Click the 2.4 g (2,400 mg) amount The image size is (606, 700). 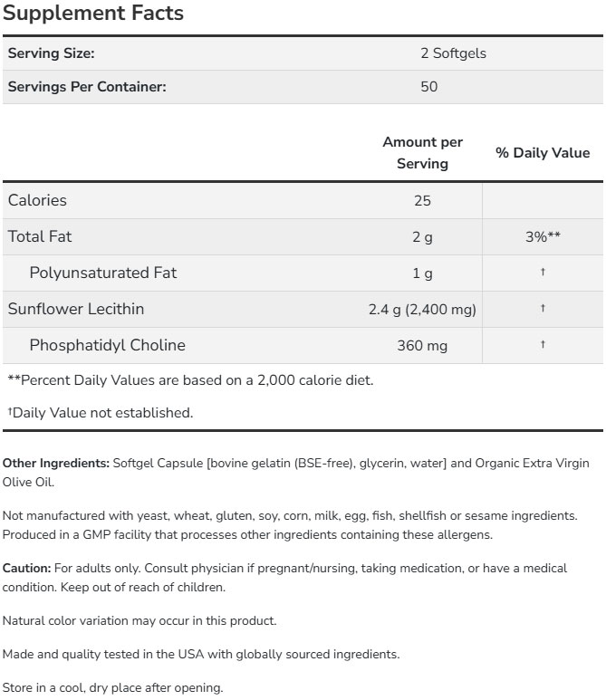click(422, 310)
